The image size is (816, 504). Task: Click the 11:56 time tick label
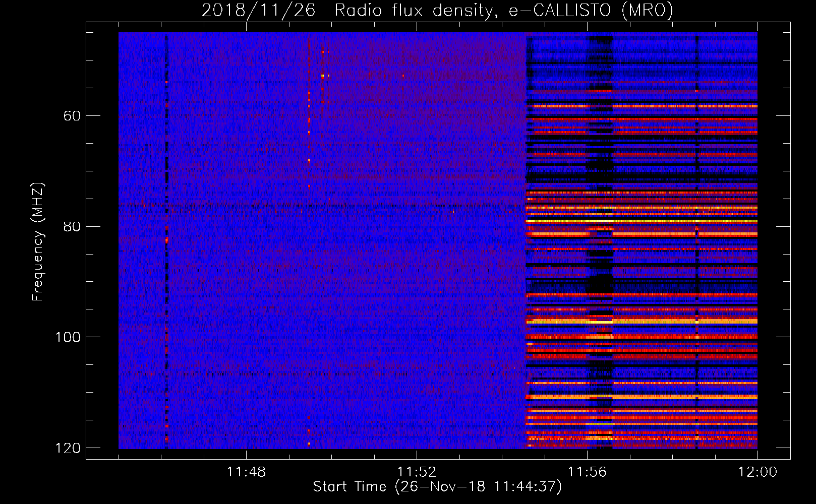pyautogui.click(x=587, y=472)
